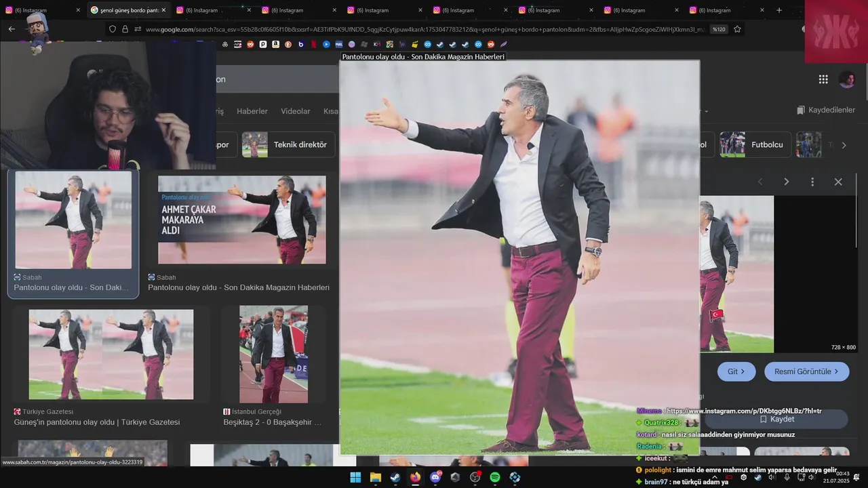Open the Türkiye Gazetesi double image thumbnail
This screenshot has height=488, width=868.
point(111,354)
